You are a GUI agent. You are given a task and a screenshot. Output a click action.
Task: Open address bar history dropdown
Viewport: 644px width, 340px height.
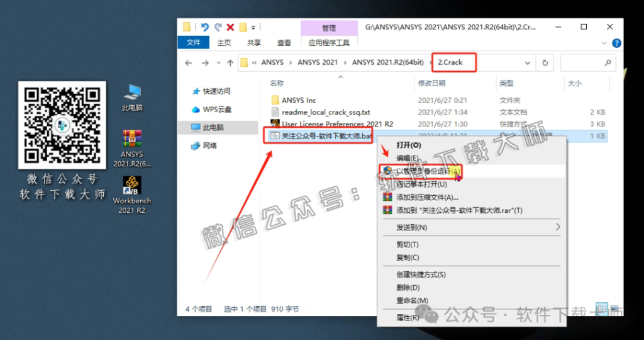tap(528, 63)
